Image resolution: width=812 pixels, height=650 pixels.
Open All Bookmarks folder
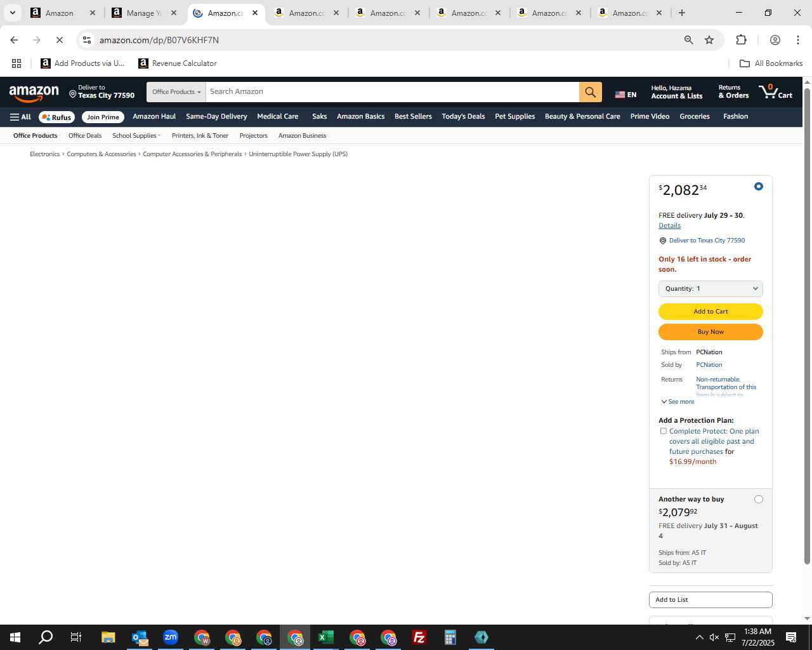(x=771, y=63)
